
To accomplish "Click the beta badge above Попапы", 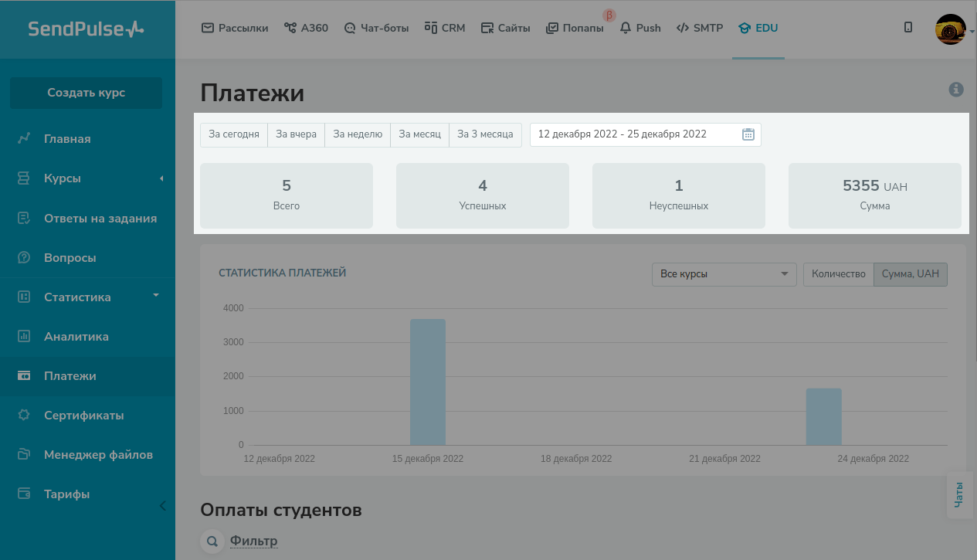I will click(x=609, y=15).
